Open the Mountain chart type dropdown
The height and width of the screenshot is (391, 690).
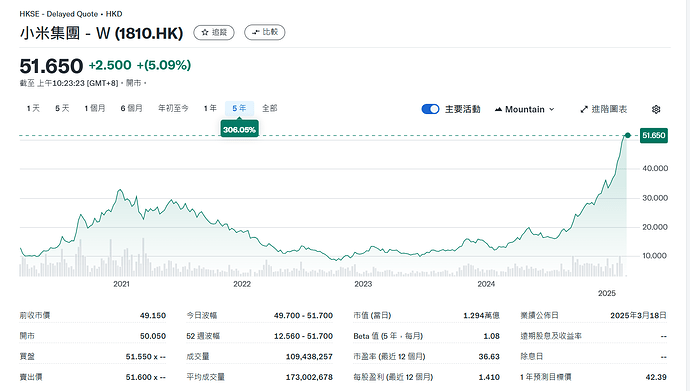525,109
